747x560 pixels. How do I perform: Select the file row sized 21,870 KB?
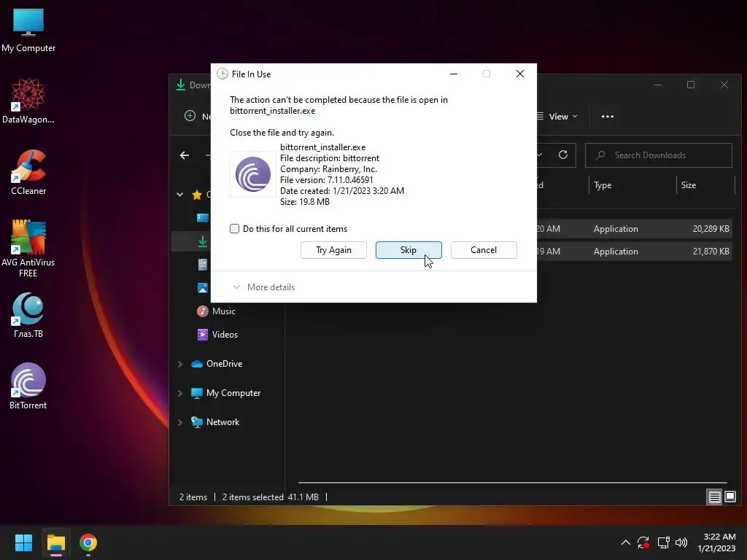pos(634,252)
